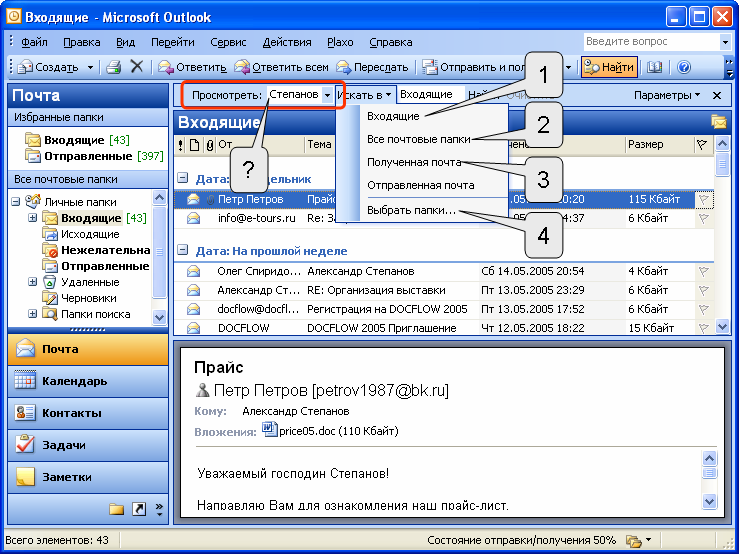739x554 pixels.
Task: Sort by От column header
Action: pyautogui.click(x=260, y=145)
